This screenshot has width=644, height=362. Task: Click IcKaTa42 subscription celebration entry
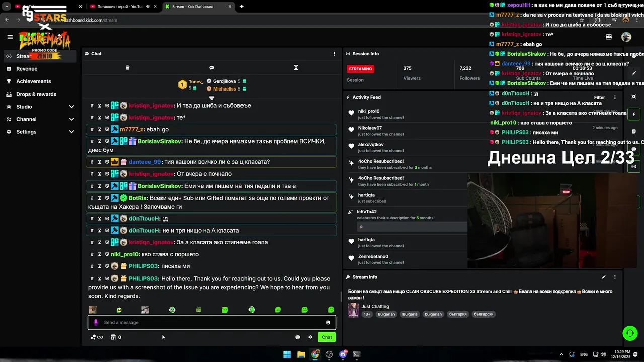pos(408,220)
